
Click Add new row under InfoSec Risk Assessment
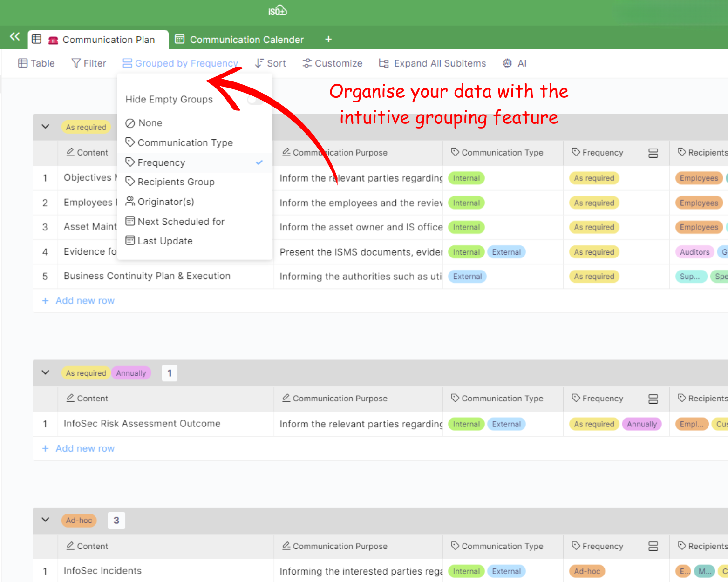point(85,448)
